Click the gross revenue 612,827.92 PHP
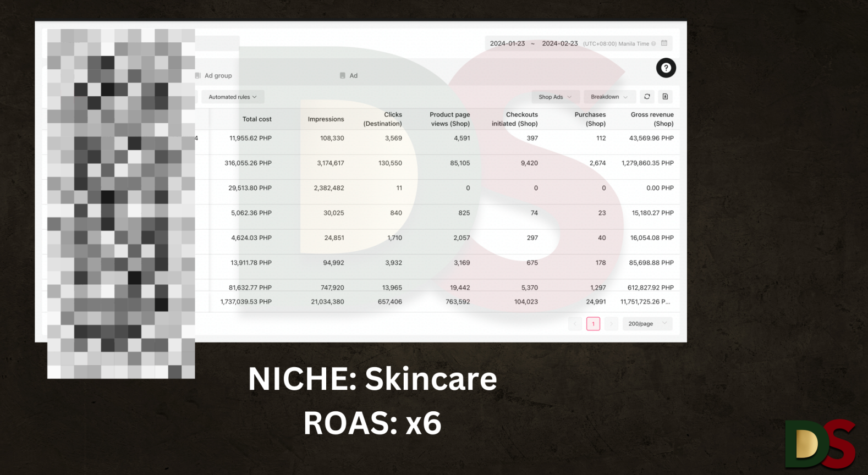The height and width of the screenshot is (475, 868). (651, 287)
